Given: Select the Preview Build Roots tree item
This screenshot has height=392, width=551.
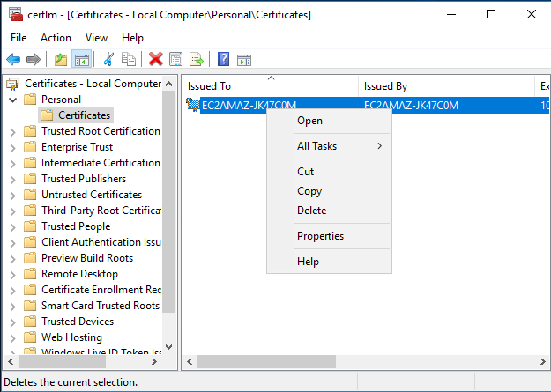Looking at the screenshot, I should pyautogui.click(x=87, y=258).
